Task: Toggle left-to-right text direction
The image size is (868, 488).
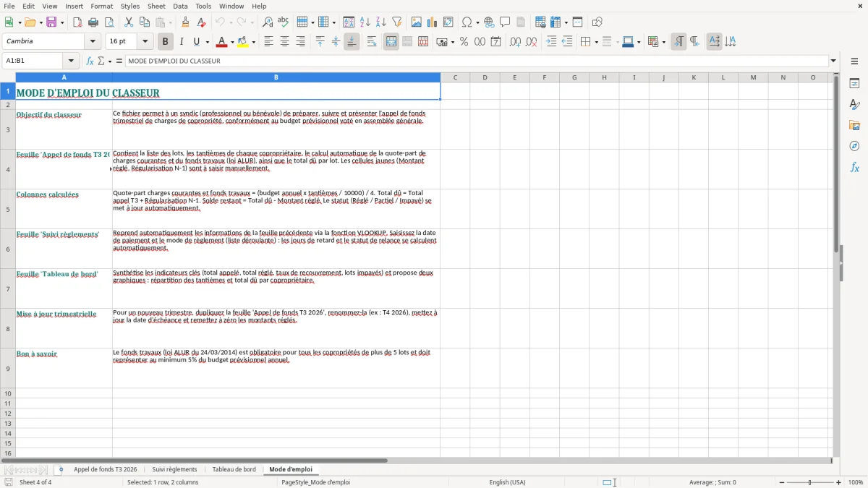Action: pyautogui.click(x=678, y=42)
